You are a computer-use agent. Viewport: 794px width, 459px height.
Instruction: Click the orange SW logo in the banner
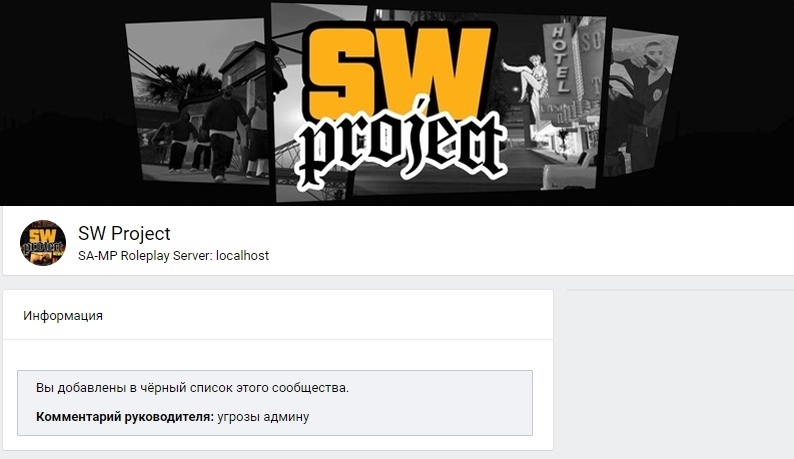tap(399, 69)
